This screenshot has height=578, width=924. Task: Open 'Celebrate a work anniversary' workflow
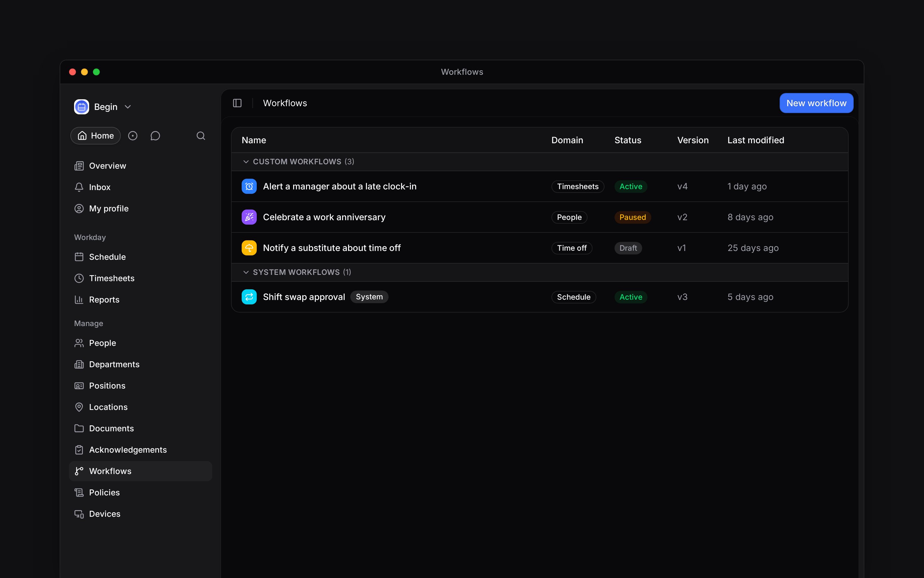click(324, 217)
